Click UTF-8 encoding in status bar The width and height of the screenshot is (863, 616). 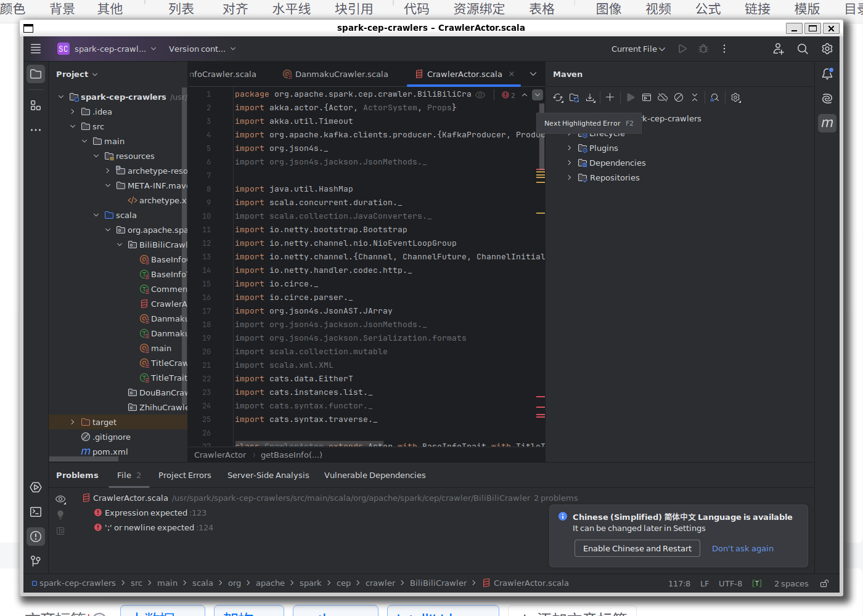point(730,583)
